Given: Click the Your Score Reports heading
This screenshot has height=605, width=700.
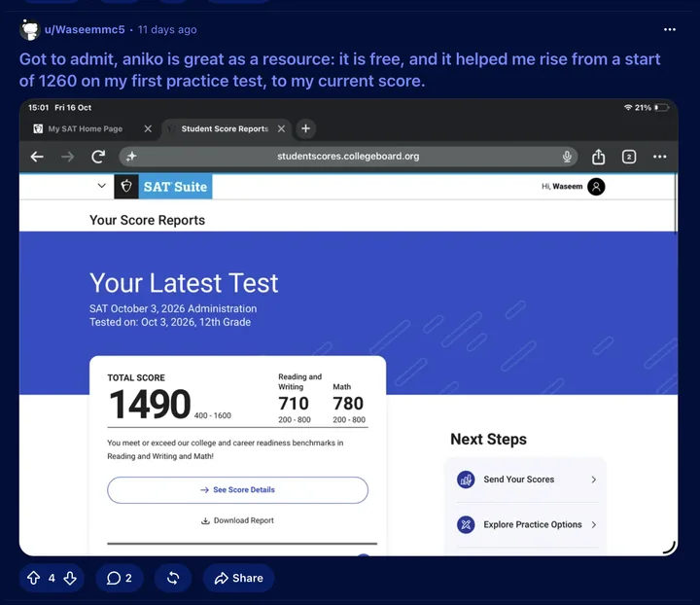Looking at the screenshot, I should (147, 220).
